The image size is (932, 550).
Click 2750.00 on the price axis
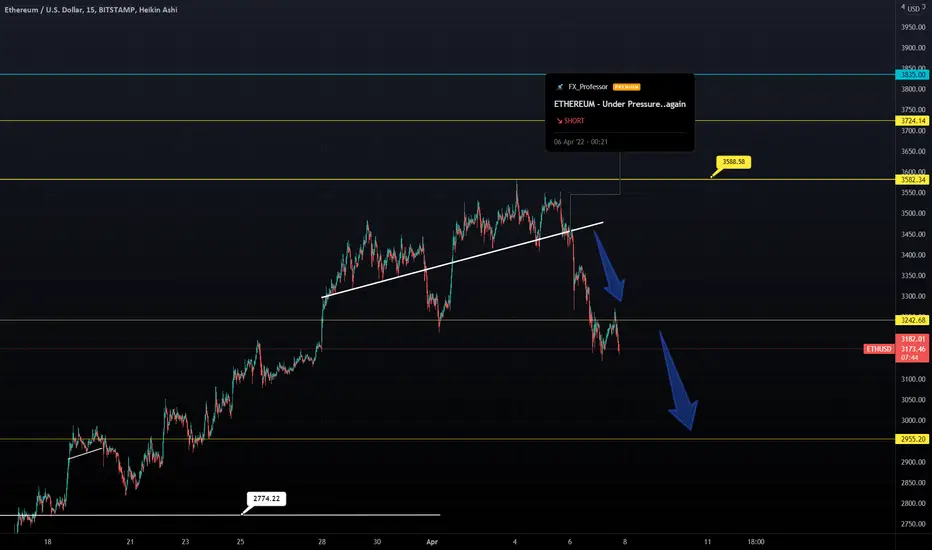(913, 524)
